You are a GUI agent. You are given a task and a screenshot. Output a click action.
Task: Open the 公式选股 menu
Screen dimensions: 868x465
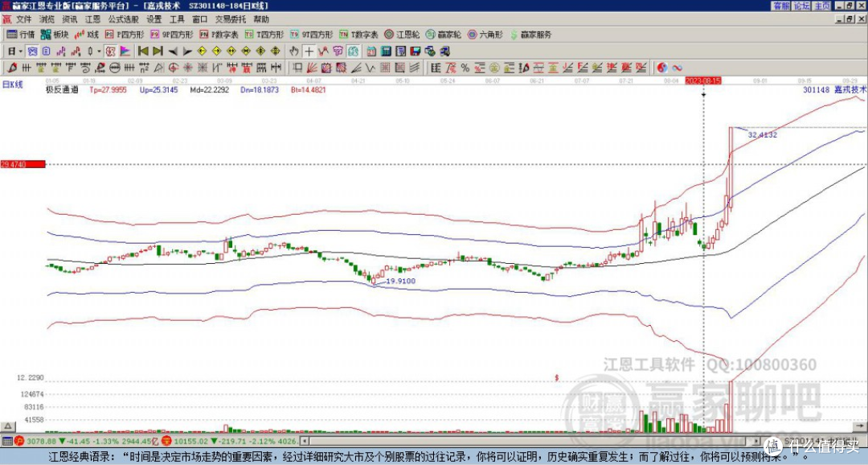(x=123, y=19)
